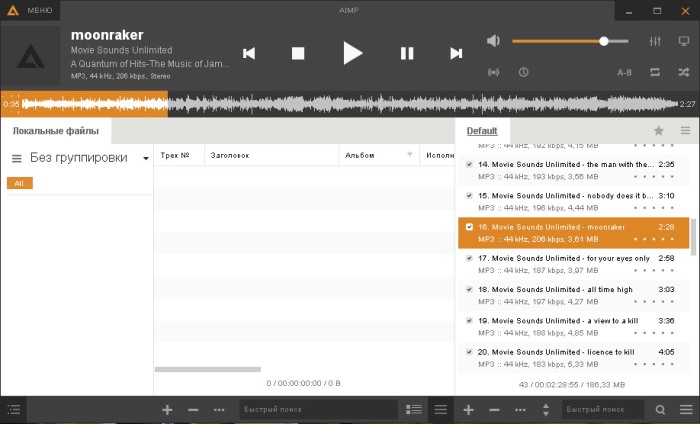Viewport: 700px width, 424px height.
Task: Switch library to detailed list view icon
Action: point(414,409)
